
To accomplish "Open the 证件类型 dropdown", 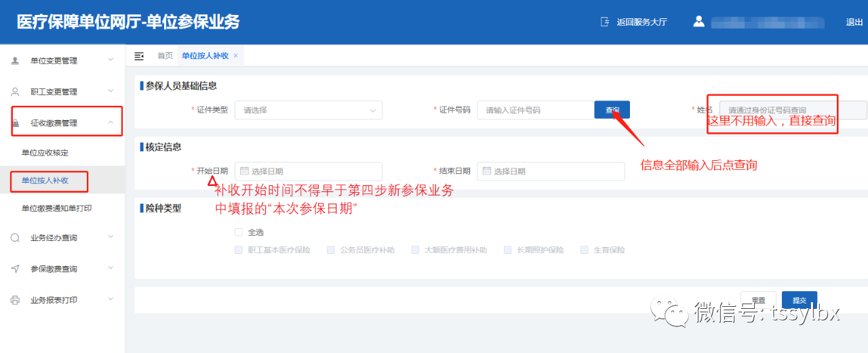I will tap(308, 110).
